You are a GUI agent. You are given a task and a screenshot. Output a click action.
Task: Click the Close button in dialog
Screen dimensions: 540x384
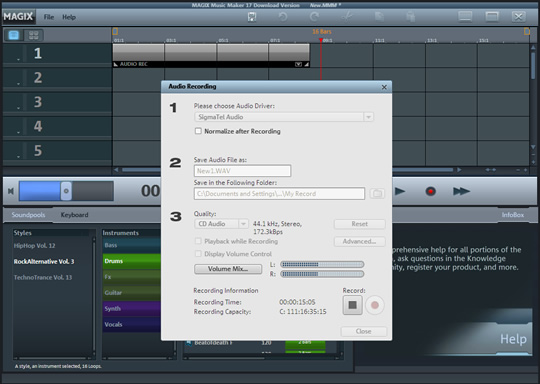click(x=364, y=331)
